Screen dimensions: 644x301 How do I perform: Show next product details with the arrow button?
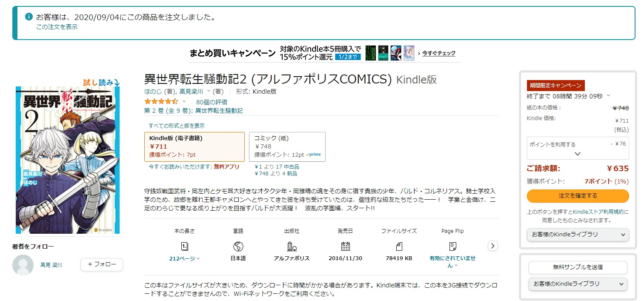pyautogui.click(x=492, y=246)
